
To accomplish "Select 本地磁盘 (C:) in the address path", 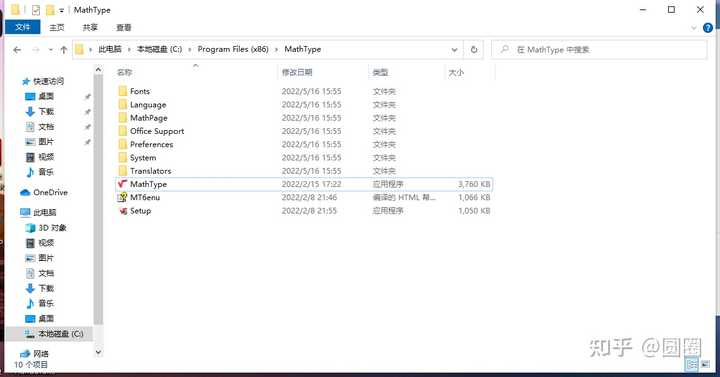I will (x=159, y=49).
